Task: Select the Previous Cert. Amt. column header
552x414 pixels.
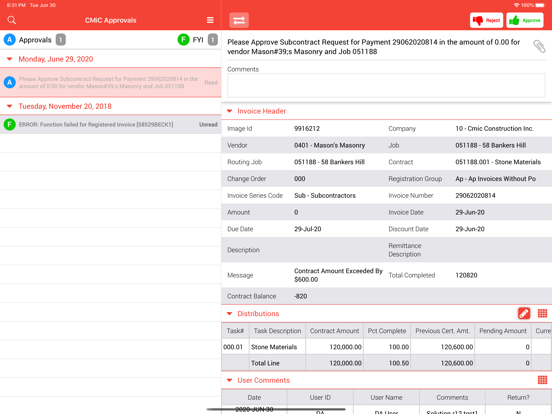Action: click(443, 331)
